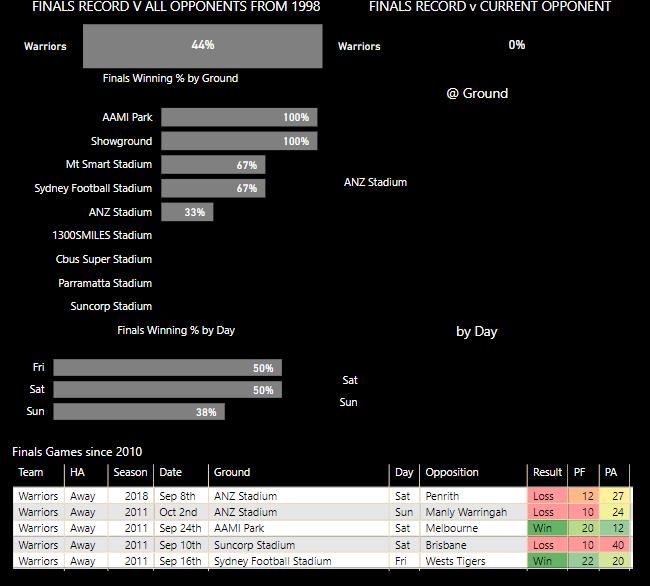Sort table by Season column header

tap(130, 472)
